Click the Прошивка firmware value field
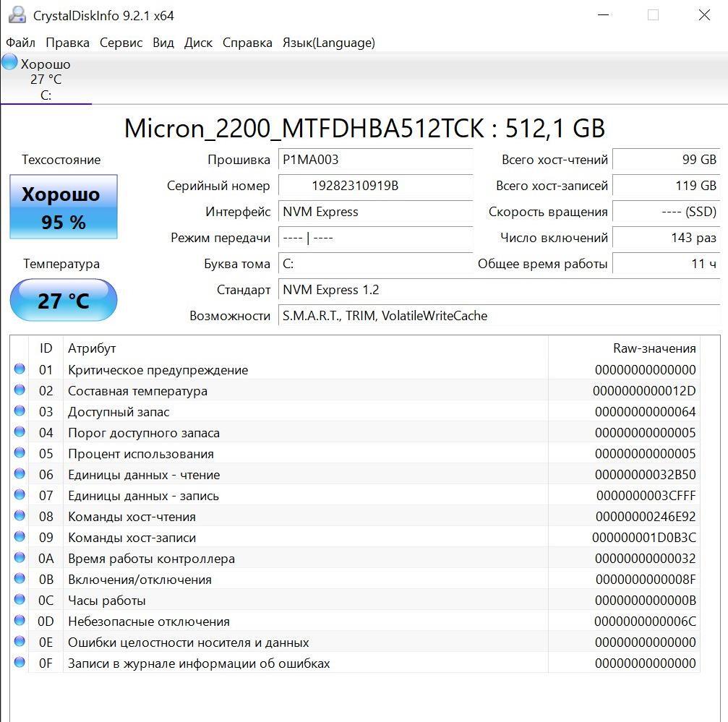Viewport: 728px width, 722px height. pyautogui.click(x=375, y=160)
